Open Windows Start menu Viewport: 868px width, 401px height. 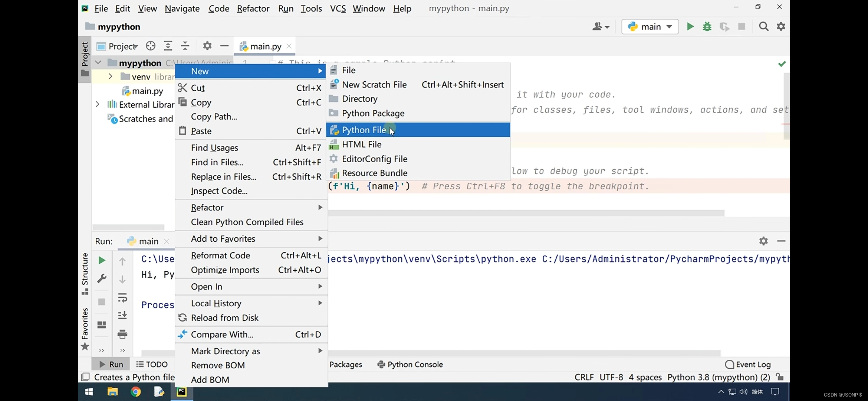click(89, 392)
